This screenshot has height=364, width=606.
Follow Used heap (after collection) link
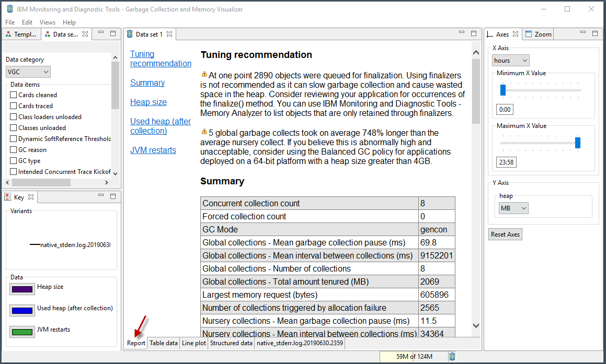[161, 126]
